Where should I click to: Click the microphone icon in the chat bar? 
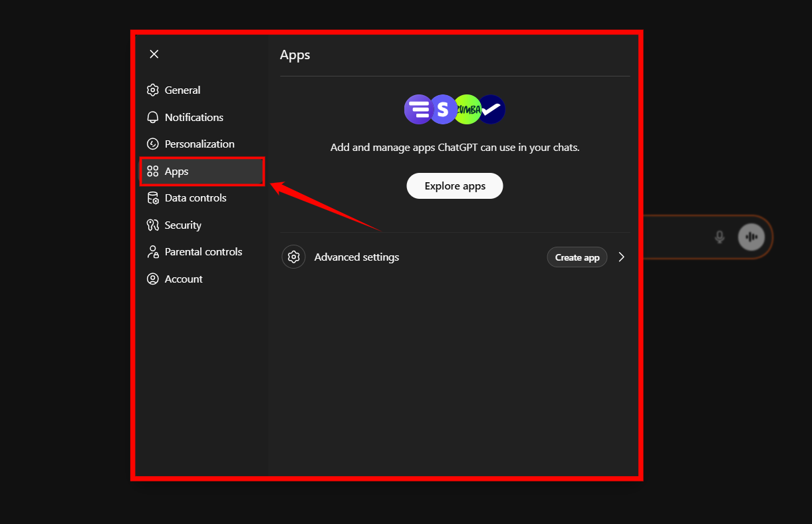(719, 237)
